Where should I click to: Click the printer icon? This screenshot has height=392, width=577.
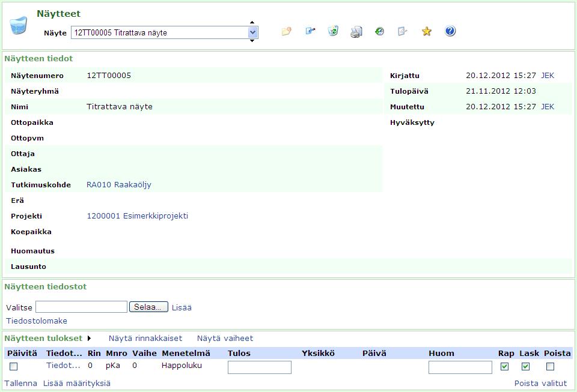click(356, 32)
